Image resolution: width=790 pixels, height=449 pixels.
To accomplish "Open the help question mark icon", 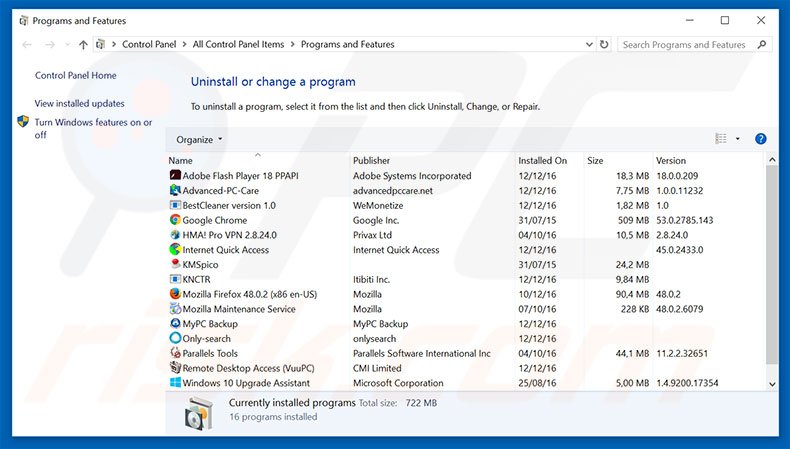I will 761,139.
